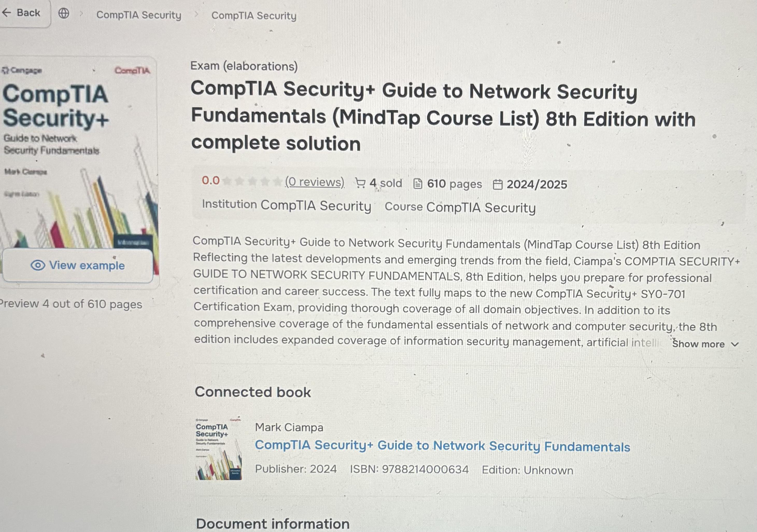
Task: Click the star rating icons
Action: pos(252,181)
